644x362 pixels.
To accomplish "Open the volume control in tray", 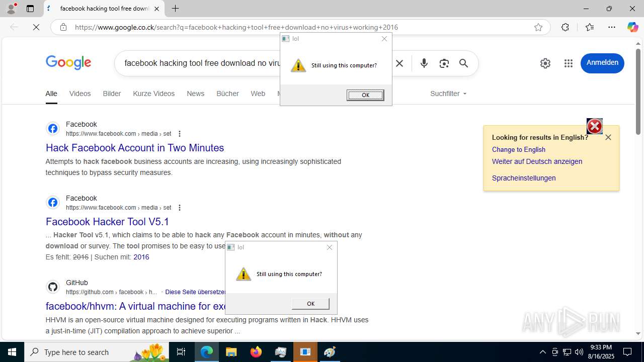I will point(579,352).
